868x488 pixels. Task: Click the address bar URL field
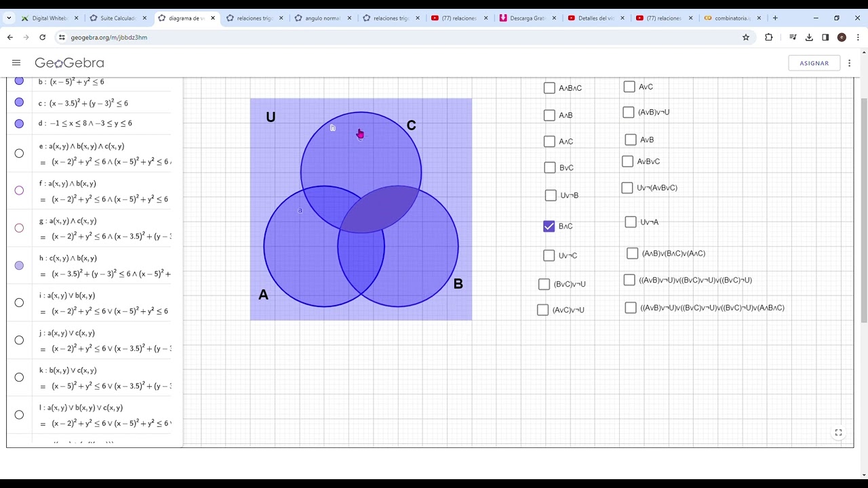click(400, 37)
